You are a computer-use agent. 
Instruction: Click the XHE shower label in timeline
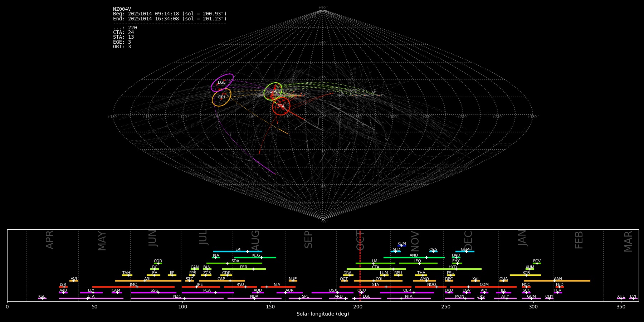point(621,297)
